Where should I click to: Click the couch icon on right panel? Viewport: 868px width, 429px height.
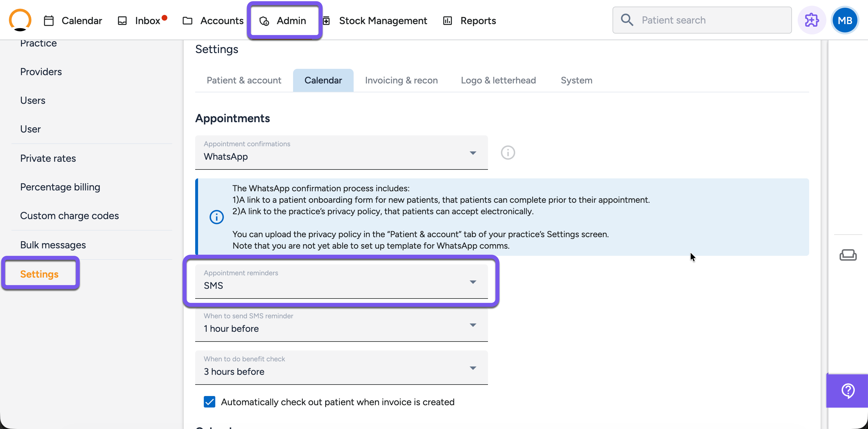click(x=848, y=255)
